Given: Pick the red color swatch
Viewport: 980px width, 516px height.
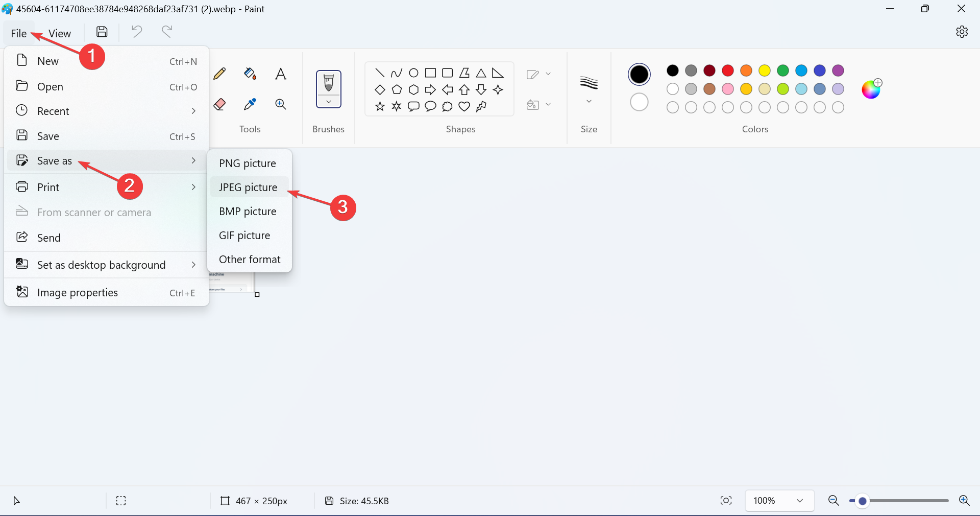Looking at the screenshot, I should (x=728, y=71).
